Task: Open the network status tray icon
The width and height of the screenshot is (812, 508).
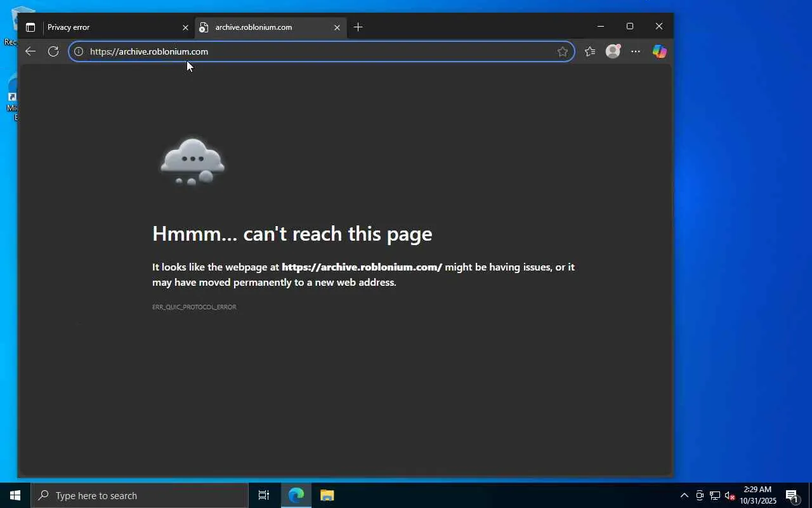Action: tap(715, 495)
